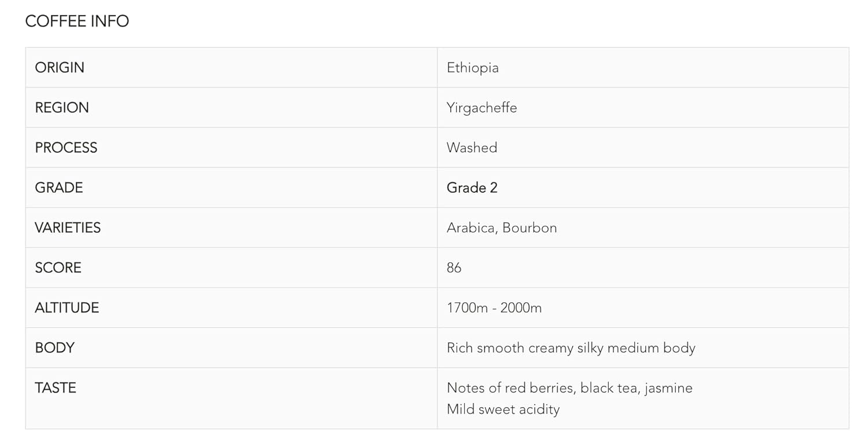Click the 1700m - 2000m altitude value
Viewport: 868px width, 443px height.
point(494,307)
